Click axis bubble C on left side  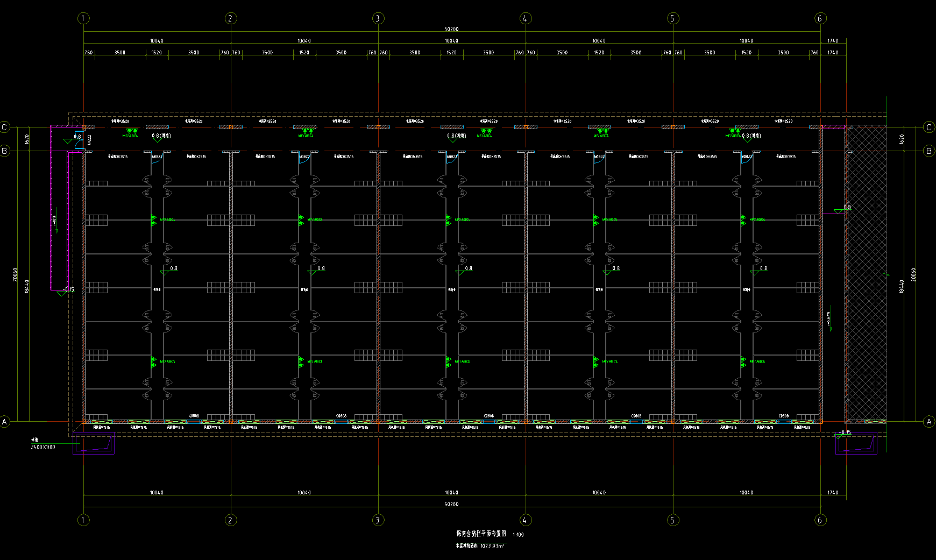(5, 127)
